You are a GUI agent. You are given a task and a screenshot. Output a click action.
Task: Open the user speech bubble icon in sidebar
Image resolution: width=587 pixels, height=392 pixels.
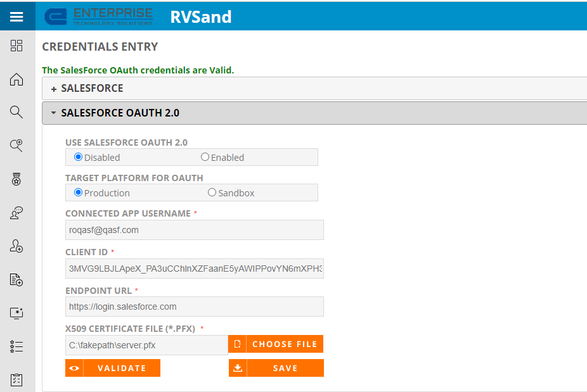point(16,212)
